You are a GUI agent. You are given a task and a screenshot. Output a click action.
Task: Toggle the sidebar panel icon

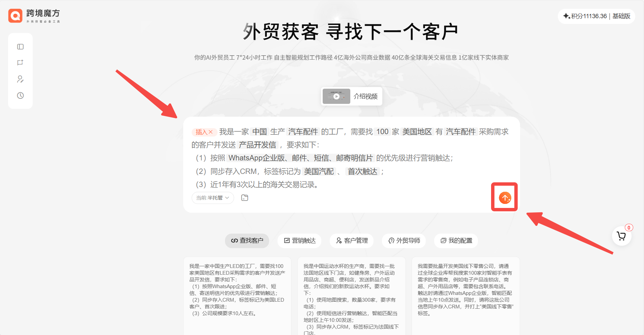pyautogui.click(x=20, y=47)
